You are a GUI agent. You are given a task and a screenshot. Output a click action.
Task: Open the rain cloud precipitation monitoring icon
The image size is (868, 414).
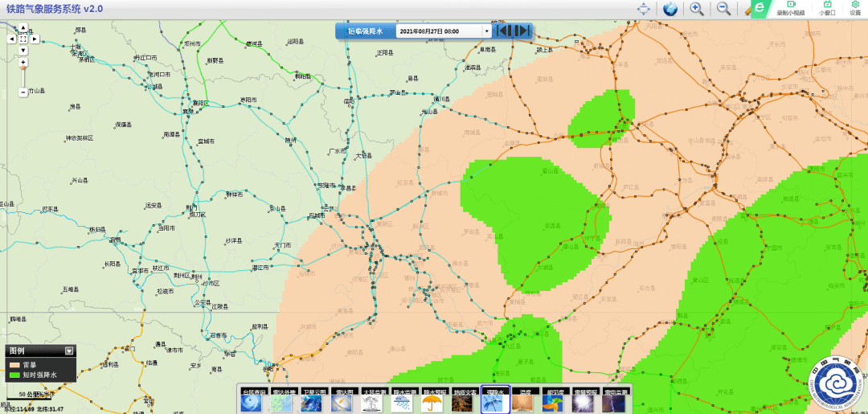(403, 402)
